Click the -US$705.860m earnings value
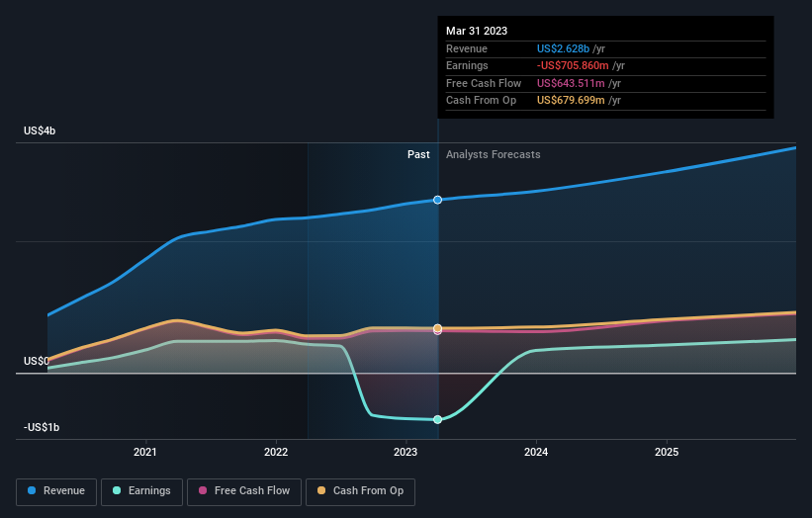This screenshot has height=518, width=812. [573, 65]
